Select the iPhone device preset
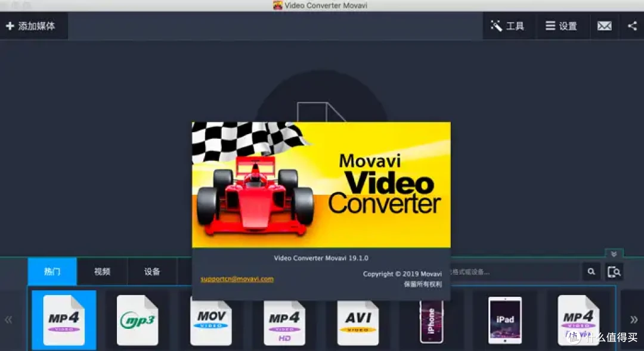 coord(431,322)
